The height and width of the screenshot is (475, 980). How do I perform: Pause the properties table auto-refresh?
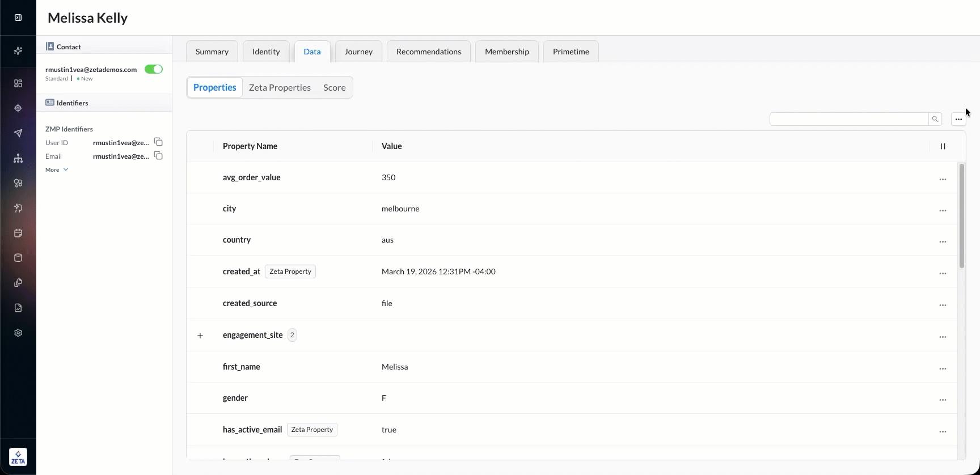943,146
